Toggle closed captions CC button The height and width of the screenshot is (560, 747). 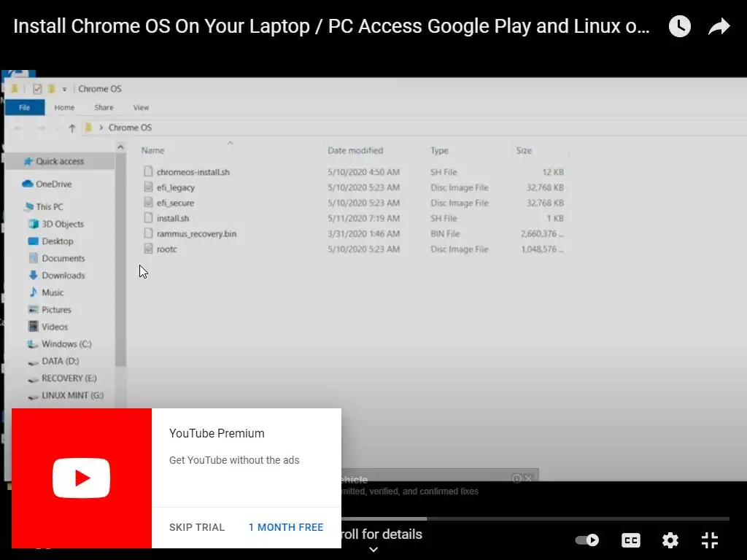pyautogui.click(x=631, y=540)
